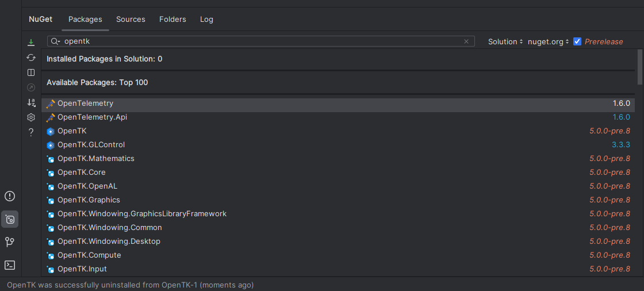Select OpenTK.Windowing.GraphicsLibraryFramework package name
Image resolution: width=644 pixels, height=291 pixels.
click(142, 214)
